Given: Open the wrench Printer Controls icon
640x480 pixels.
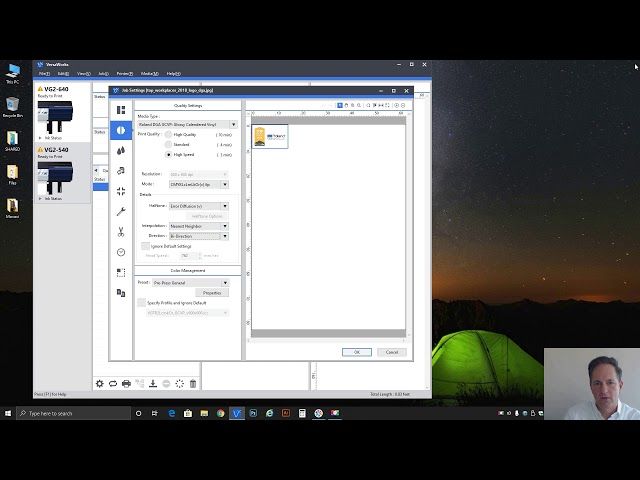Looking at the screenshot, I should (x=121, y=211).
